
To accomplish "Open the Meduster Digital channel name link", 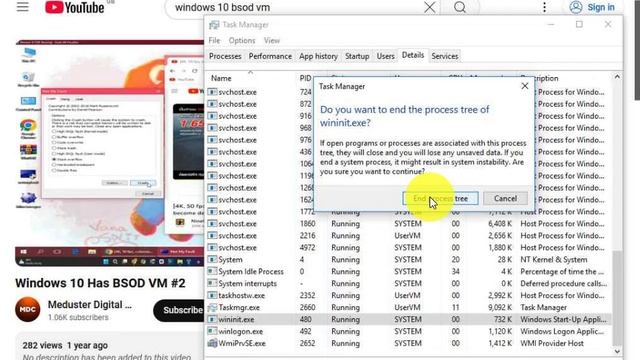I will [90, 305].
